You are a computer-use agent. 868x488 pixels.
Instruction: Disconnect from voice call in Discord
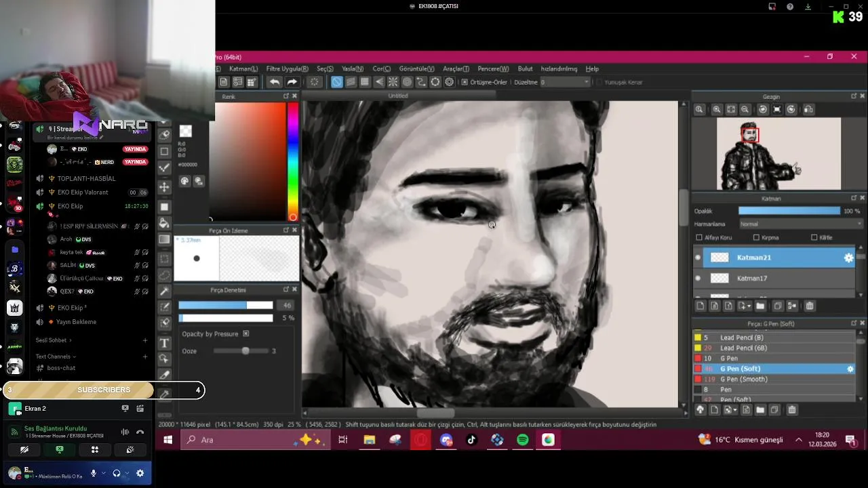[x=140, y=432]
